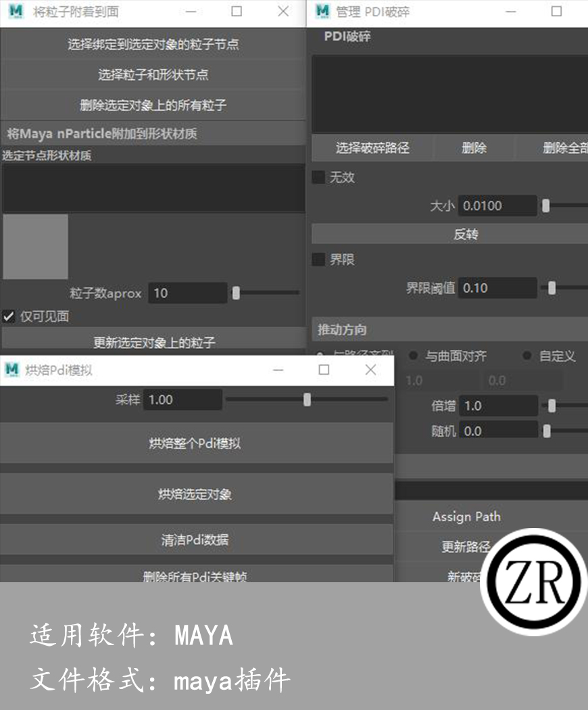The image size is (588, 710).
Task: Click 选择绑定到选定对象的粒子节点 button
Action: (x=152, y=43)
